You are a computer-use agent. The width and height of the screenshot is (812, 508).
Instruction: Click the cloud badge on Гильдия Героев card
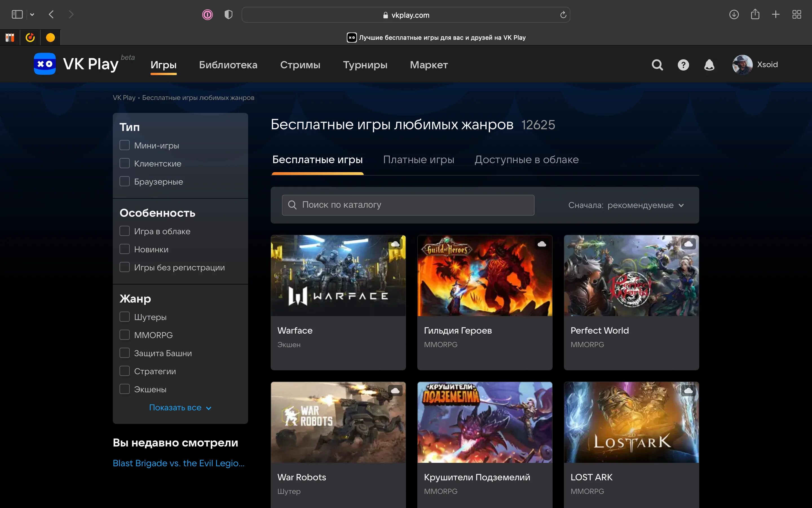[x=542, y=244]
